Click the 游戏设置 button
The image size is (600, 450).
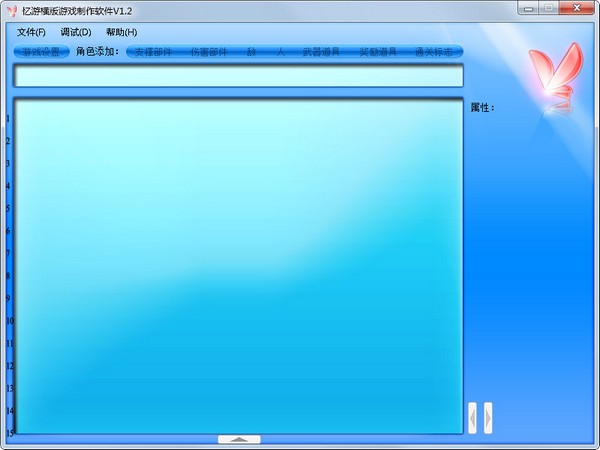41,52
